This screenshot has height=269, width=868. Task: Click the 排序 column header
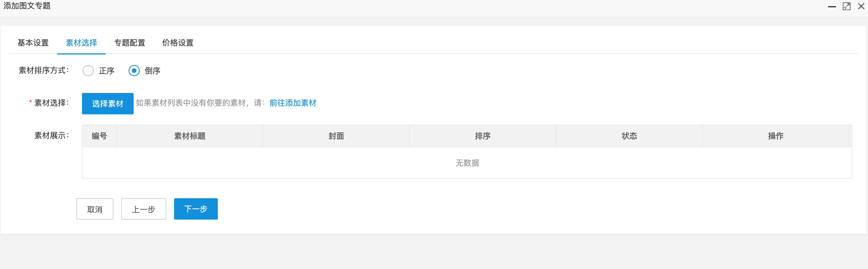[483, 136]
